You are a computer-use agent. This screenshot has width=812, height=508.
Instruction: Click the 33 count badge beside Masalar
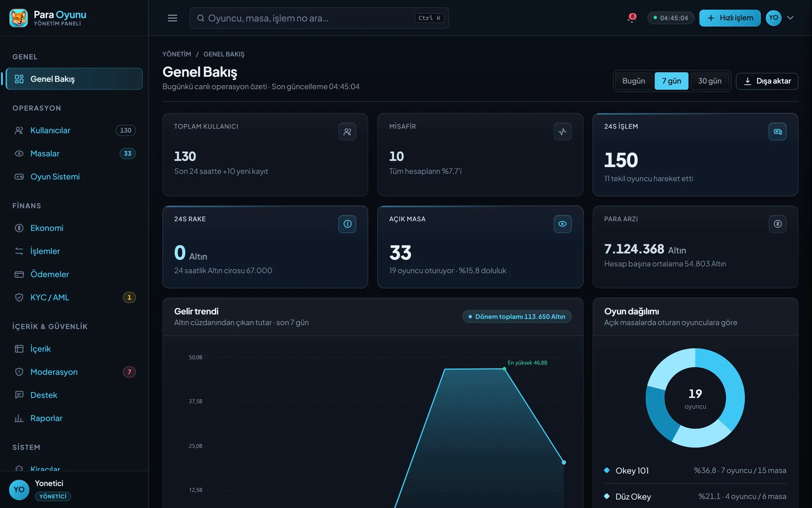pyautogui.click(x=128, y=153)
